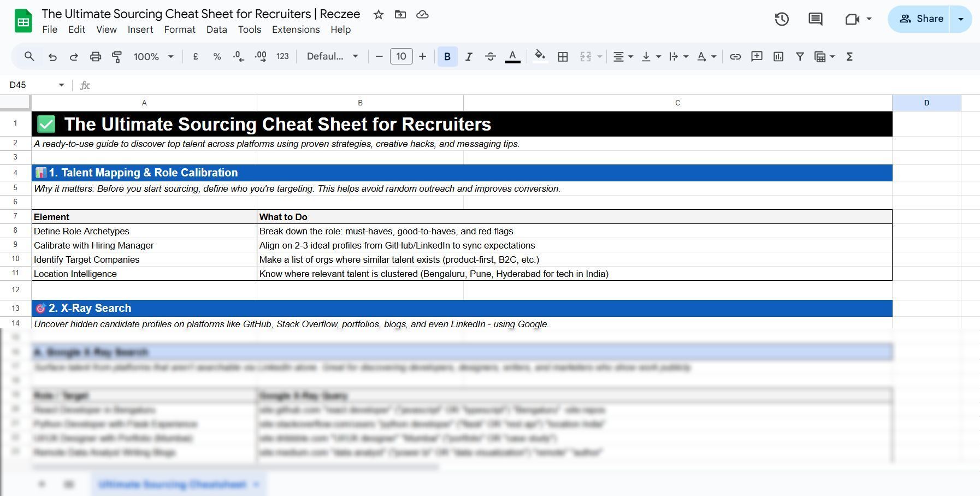This screenshot has height=496, width=980.
Task: Open the comments panel icon
Action: (816, 19)
